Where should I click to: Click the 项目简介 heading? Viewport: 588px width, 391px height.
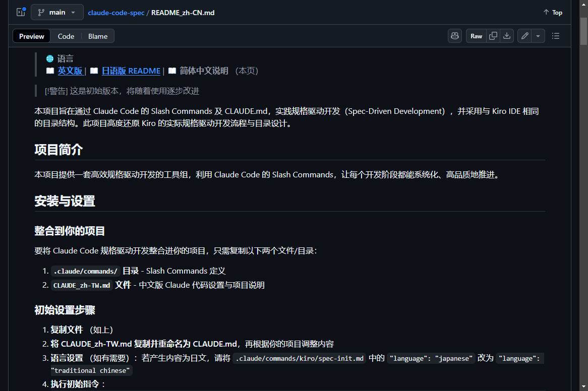tap(58, 150)
